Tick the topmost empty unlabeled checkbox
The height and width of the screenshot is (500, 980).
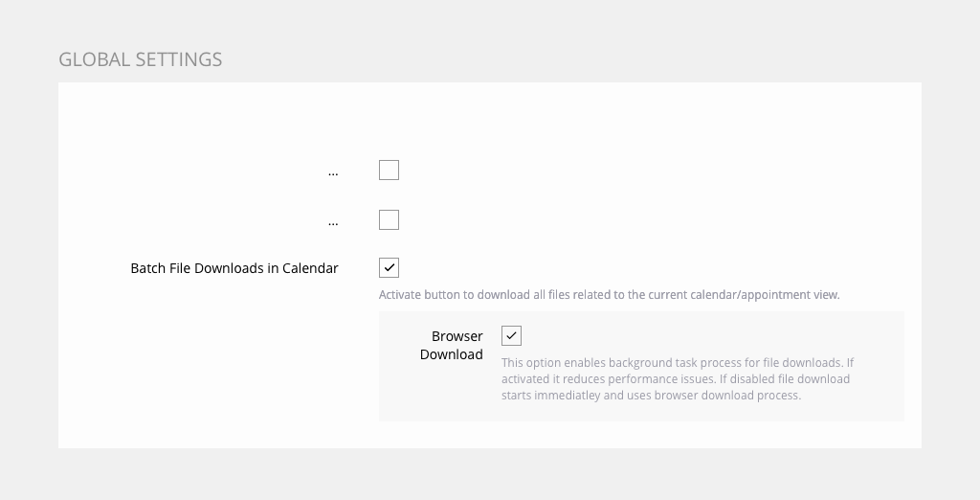pos(389,170)
